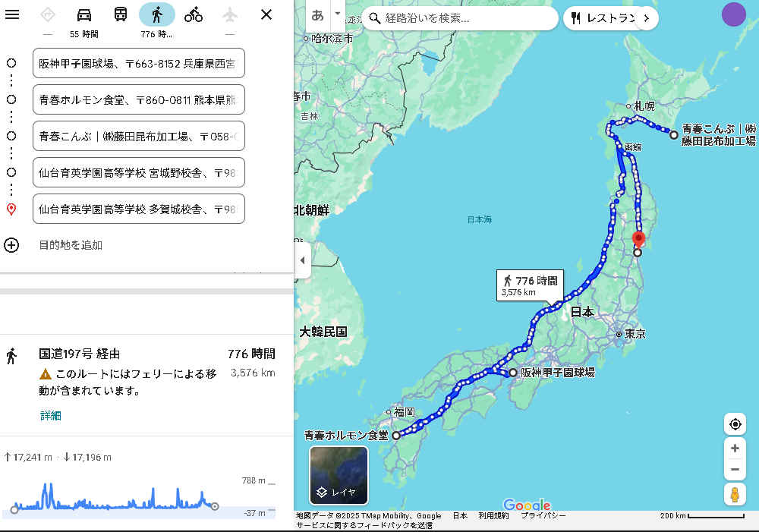Click the plus icon to add destination
The width and height of the screenshot is (759, 532).
[x=11, y=245]
